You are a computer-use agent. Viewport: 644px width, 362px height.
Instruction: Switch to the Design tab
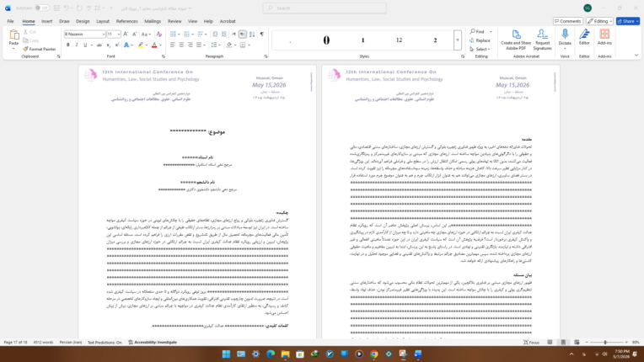click(x=83, y=21)
